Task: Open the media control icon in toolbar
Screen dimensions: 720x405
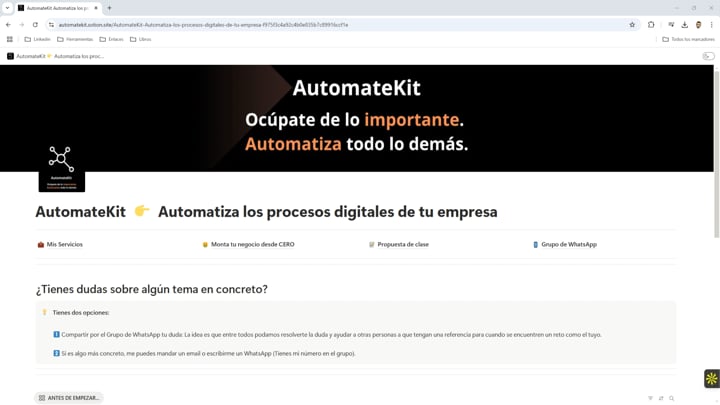Action: (671, 25)
